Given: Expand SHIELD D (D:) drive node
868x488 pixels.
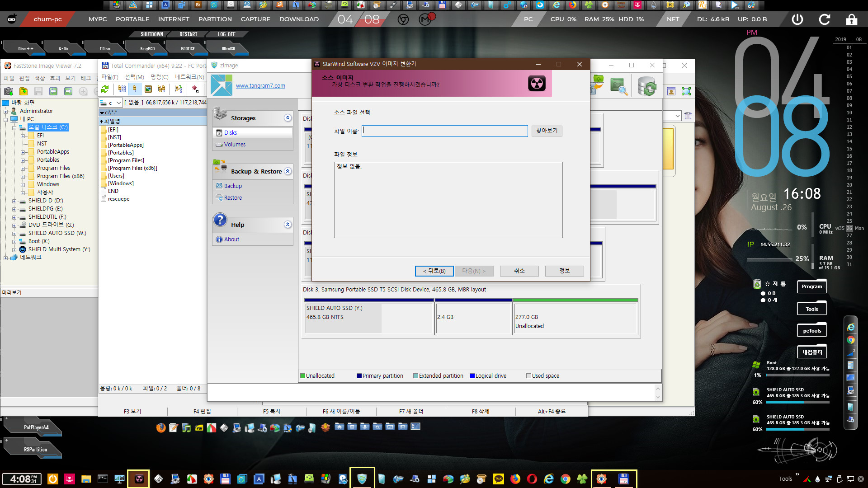Looking at the screenshot, I should pyautogui.click(x=14, y=201).
